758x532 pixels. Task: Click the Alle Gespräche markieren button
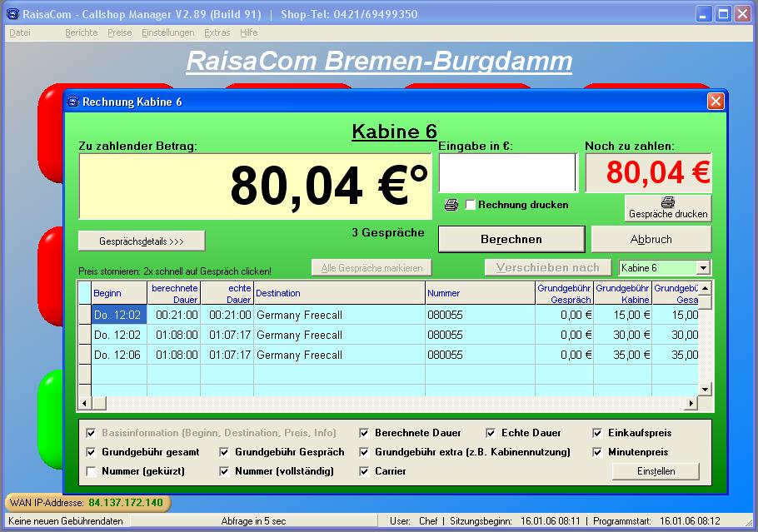point(372,268)
